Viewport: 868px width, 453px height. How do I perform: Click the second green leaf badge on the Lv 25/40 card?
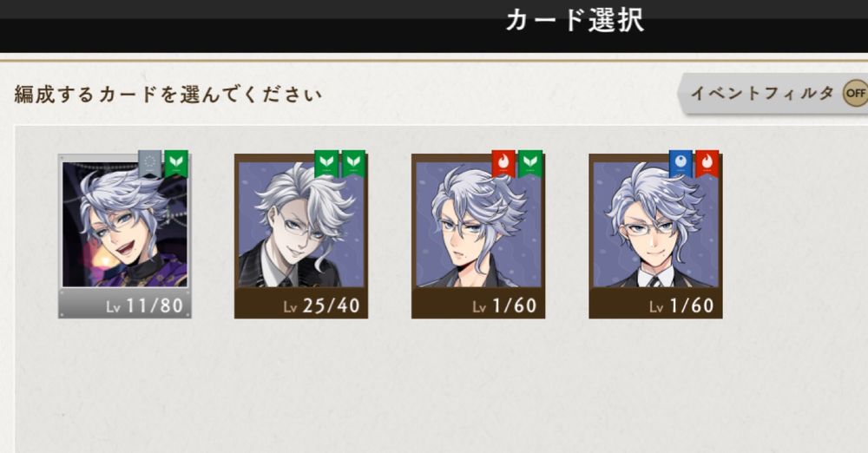tap(354, 164)
